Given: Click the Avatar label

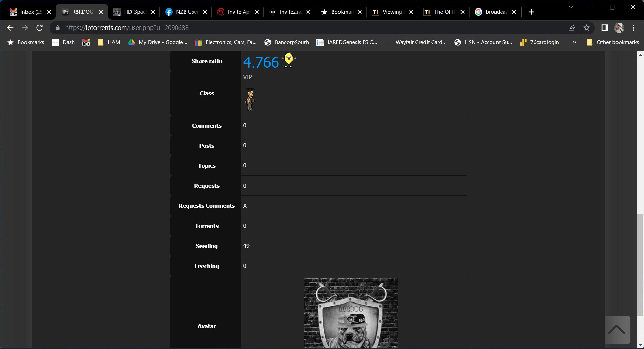Looking at the screenshot, I should (207, 326).
